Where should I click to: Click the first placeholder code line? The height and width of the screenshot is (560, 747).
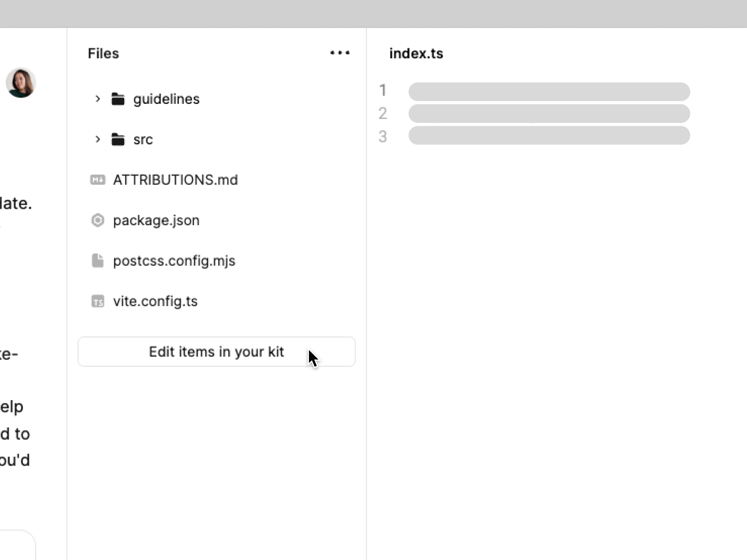[x=549, y=92]
